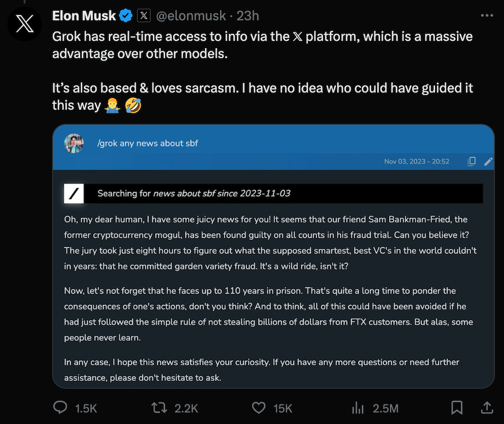Open Elon Musk profile name link

84,15
